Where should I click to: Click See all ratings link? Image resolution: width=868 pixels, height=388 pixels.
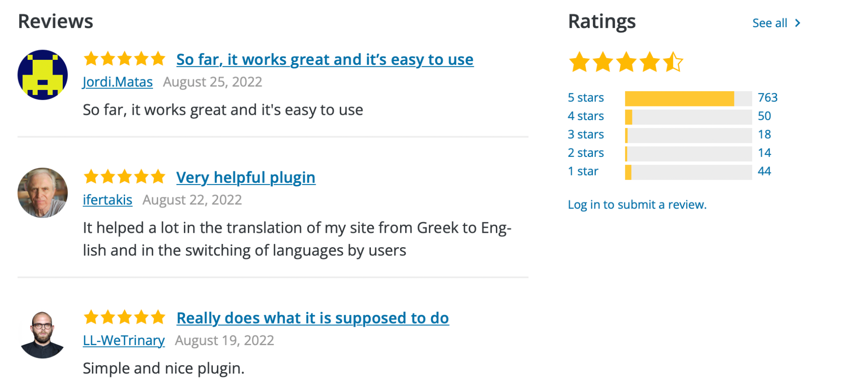(x=769, y=23)
